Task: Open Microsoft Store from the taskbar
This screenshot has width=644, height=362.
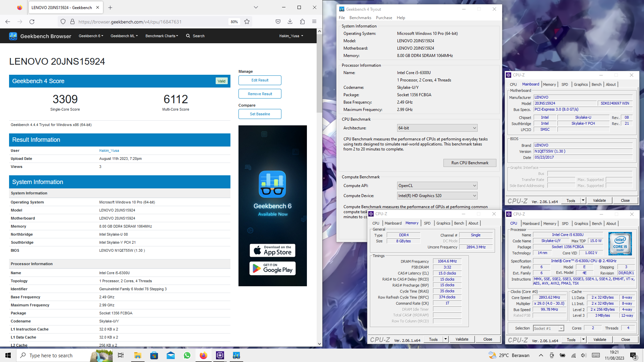Action: (x=154, y=355)
